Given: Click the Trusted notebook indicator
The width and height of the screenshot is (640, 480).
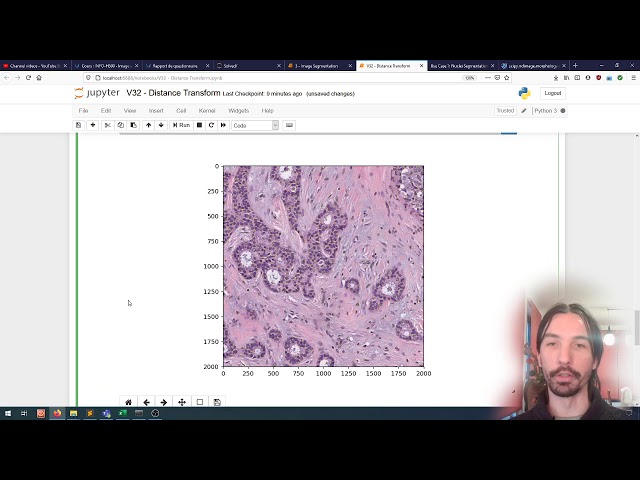Looking at the screenshot, I should tap(505, 111).
